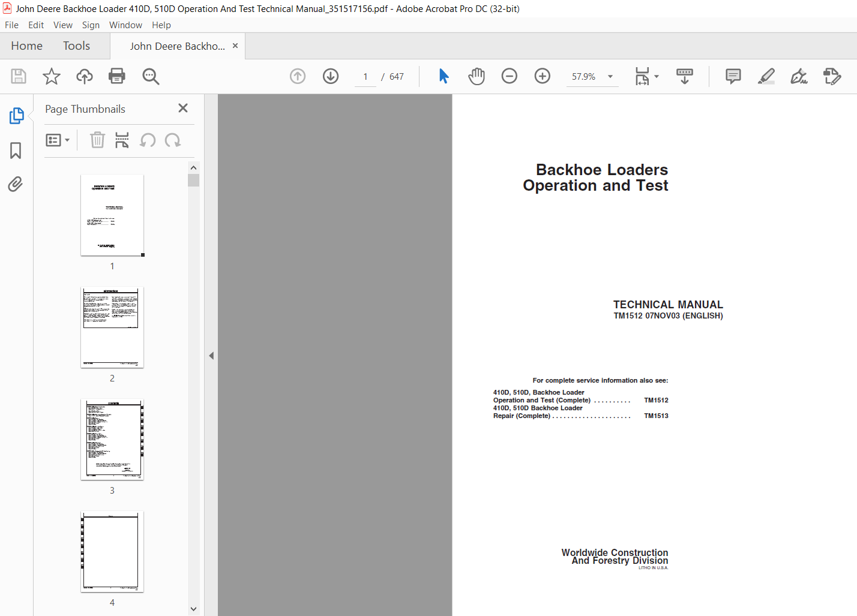The width and height of the screenshot is (857, 616).
Task: Rotate page counterclockwise
Action: [x=148, y=140]
